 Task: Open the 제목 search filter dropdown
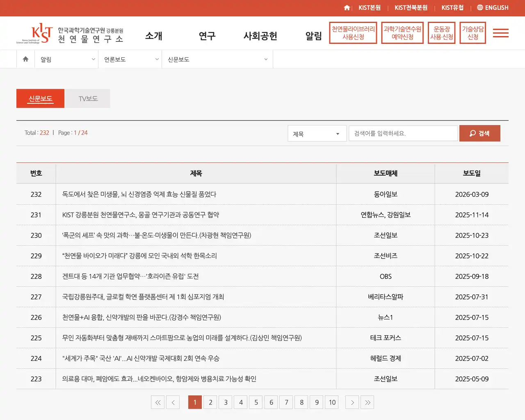click(x=317, y=133)
